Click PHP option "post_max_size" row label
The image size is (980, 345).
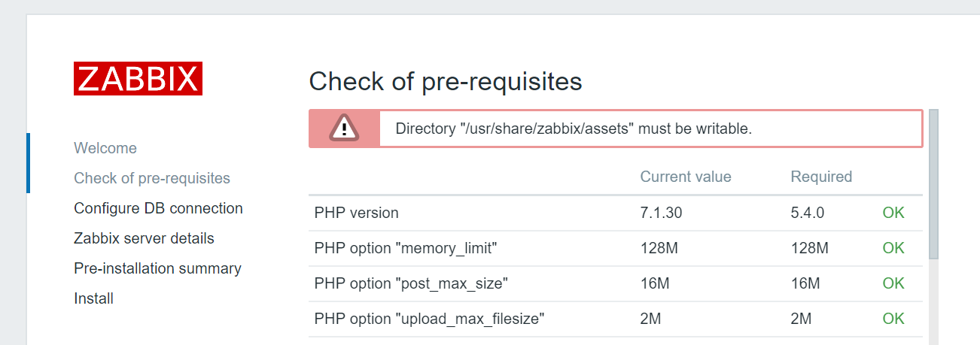coord(412,283)
